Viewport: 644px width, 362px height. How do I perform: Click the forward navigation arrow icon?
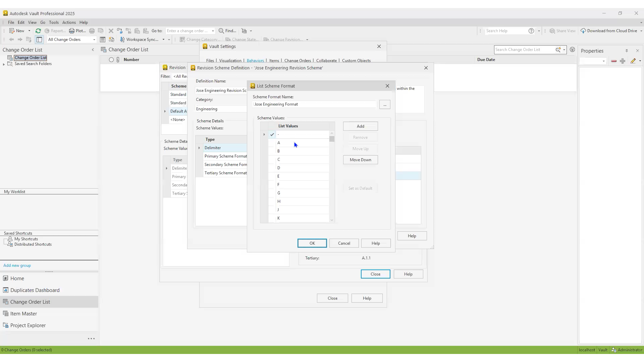pos(20,40)
